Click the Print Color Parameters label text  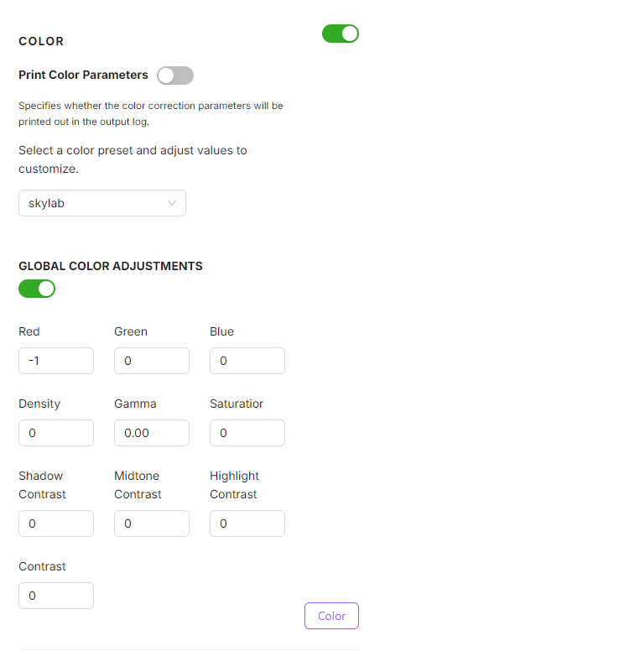pos(83,75)
